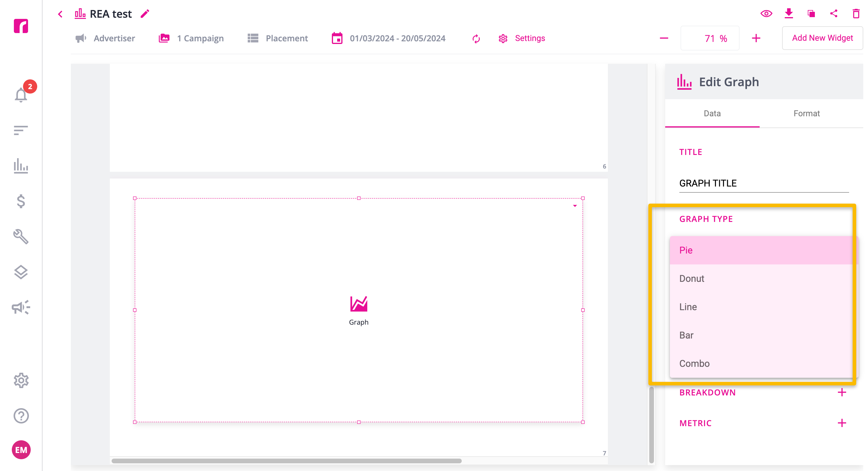The image size is (868, 471).
Task: Add a Breakdown with plus icon
Action: pos(842,392)
